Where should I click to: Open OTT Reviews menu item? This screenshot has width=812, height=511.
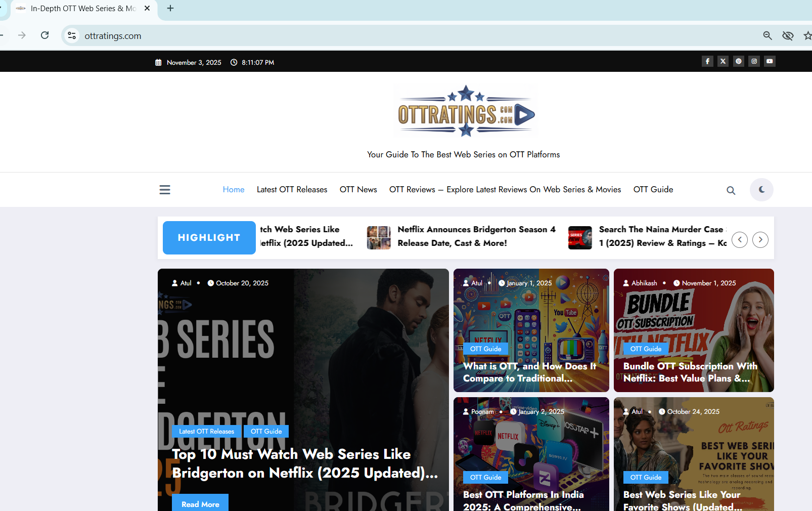tap(505, 189)
